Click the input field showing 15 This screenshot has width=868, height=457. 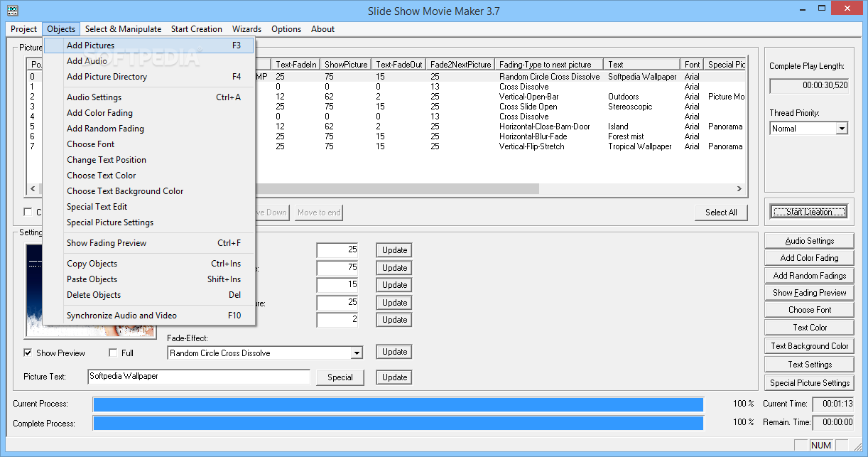coord(337,284)
